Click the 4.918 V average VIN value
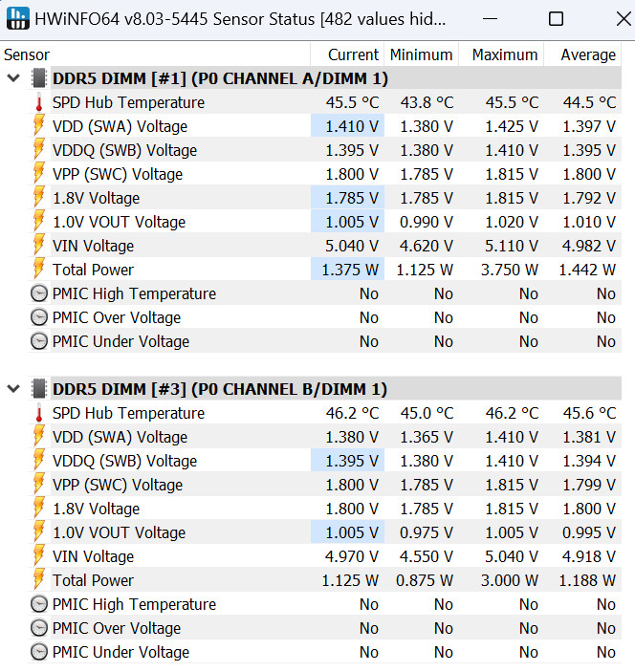The image size is (635, 672). 589,556
